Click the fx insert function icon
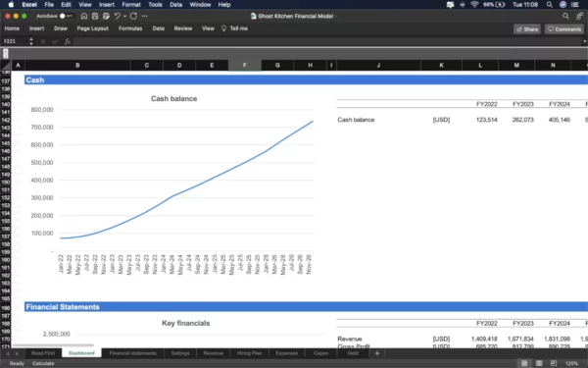 point(67,41)
